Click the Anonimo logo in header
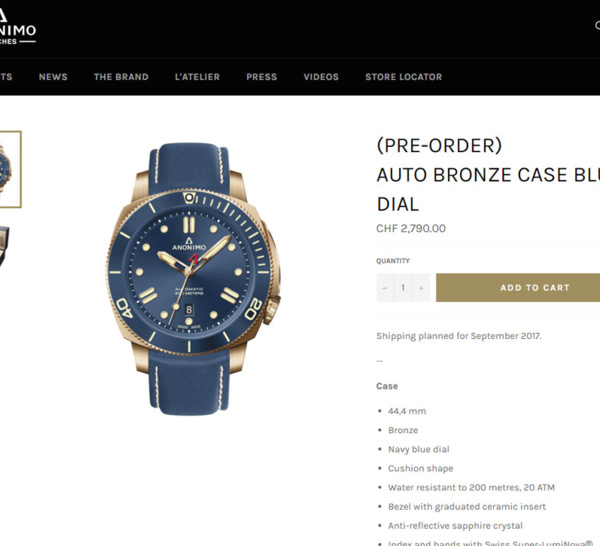 (18, 27)
